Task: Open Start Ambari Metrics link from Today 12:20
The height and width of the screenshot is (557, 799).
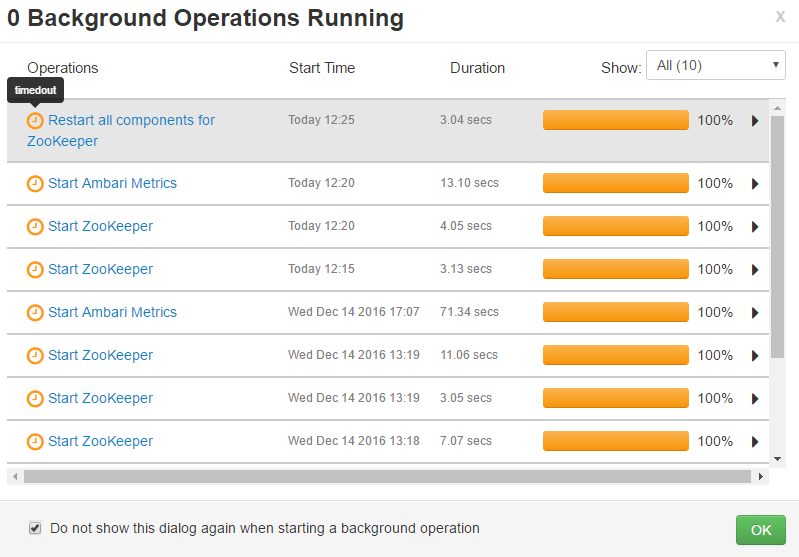Action: (x=112, y=184)
